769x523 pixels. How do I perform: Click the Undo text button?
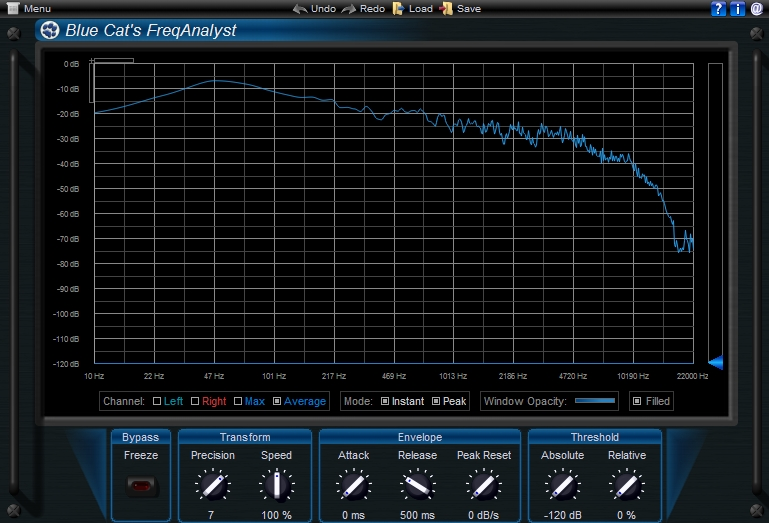[323, 9]
